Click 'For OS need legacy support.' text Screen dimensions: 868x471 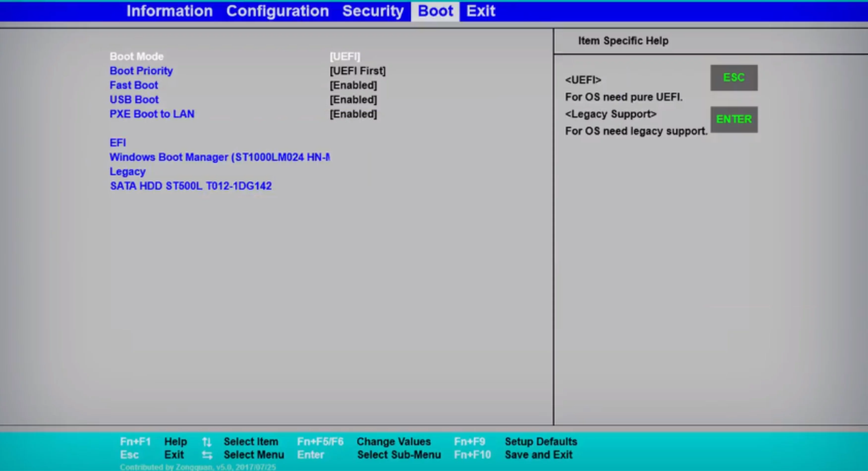point(636,131)
